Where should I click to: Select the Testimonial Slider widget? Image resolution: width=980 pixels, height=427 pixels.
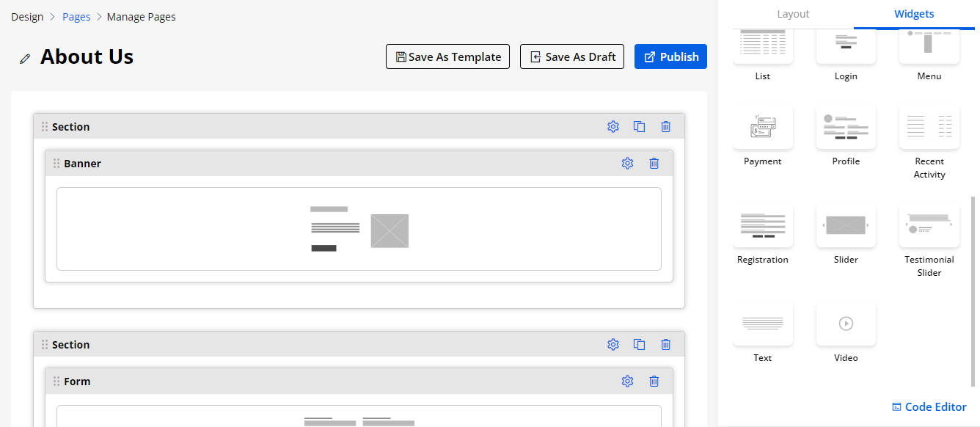click(929, 226)
